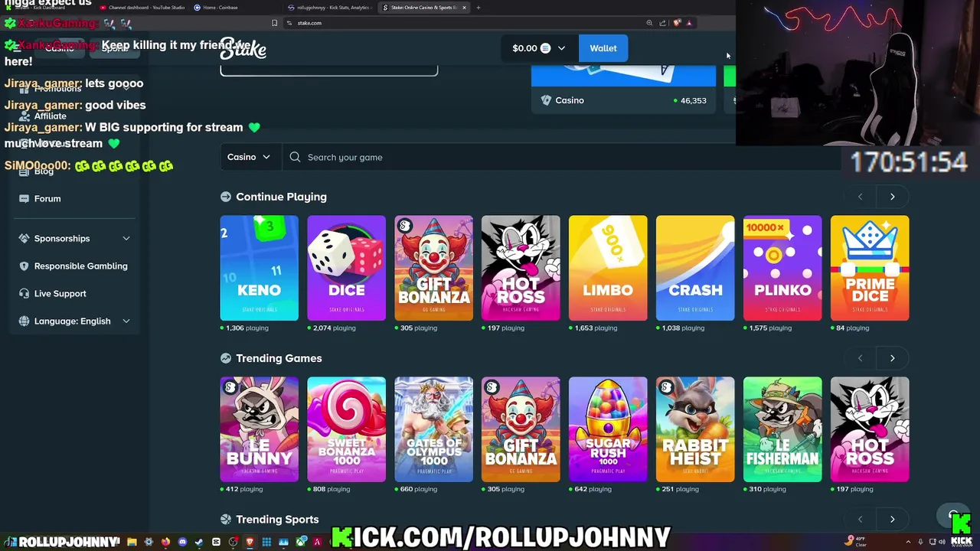Screen dimensions: 980x551
Task: Open Dice game thumbnail
Action: [347, 268]
